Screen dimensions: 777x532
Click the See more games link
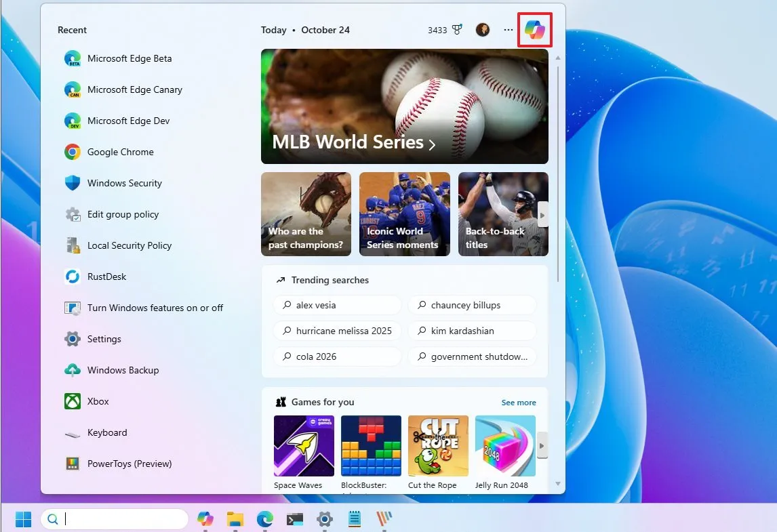click(x=519, y=402)
